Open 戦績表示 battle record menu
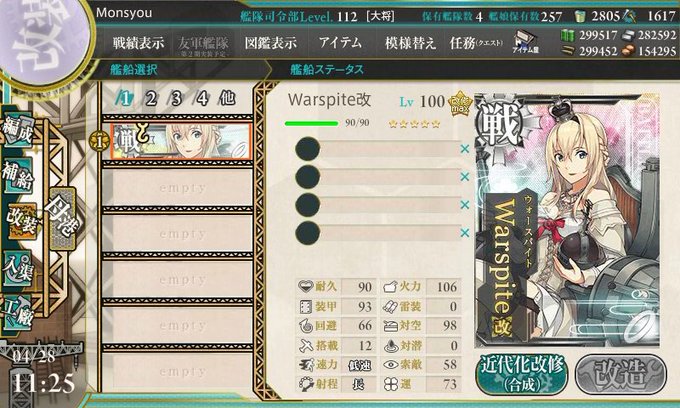 click(138, 43)
